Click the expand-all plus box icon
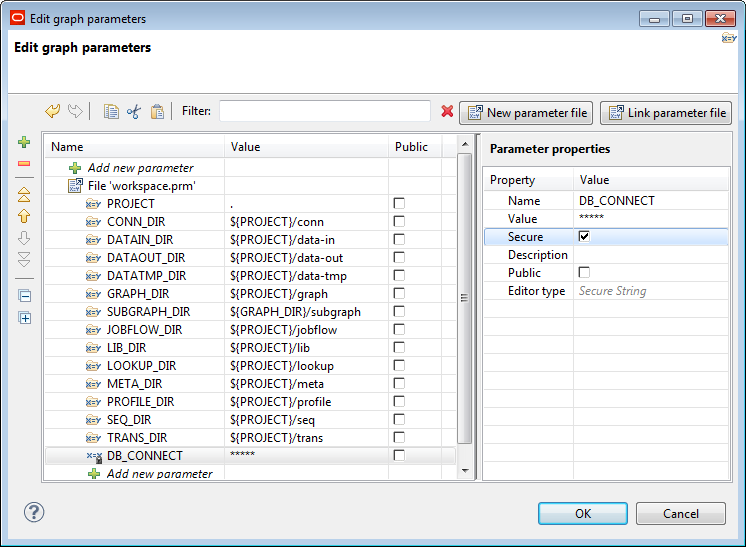The image size is (746, 547). pos(25,318)
